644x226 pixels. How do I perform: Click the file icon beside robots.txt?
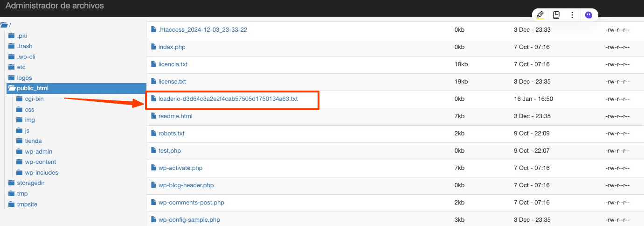point(153,133)
